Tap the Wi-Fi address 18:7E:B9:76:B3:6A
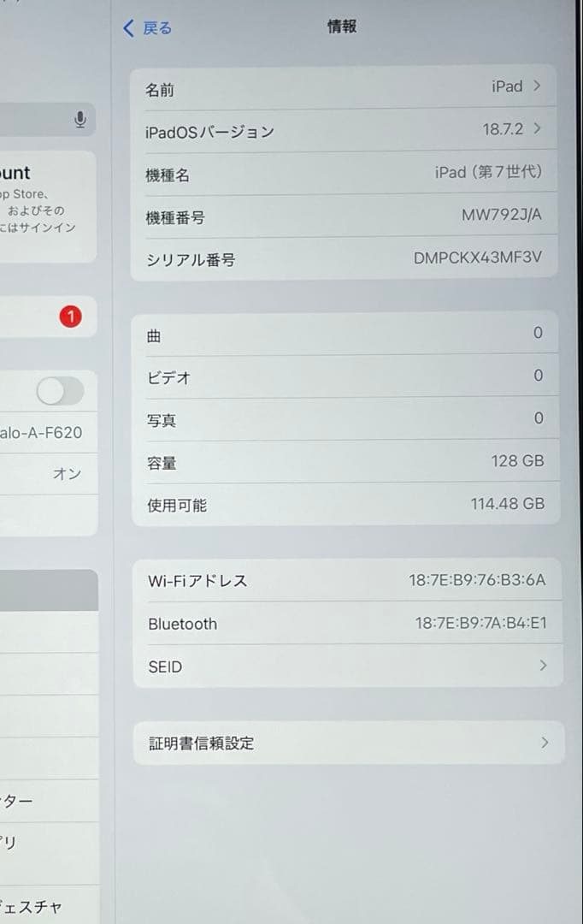Viewport: 583px width, 924px height. click(x=478, y=580)
